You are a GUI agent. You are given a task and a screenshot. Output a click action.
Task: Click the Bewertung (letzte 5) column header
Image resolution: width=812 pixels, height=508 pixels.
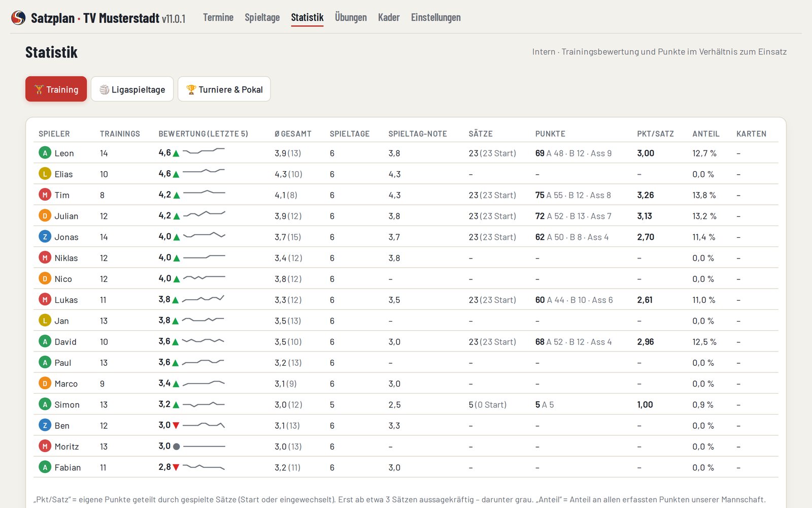point(204,134)
